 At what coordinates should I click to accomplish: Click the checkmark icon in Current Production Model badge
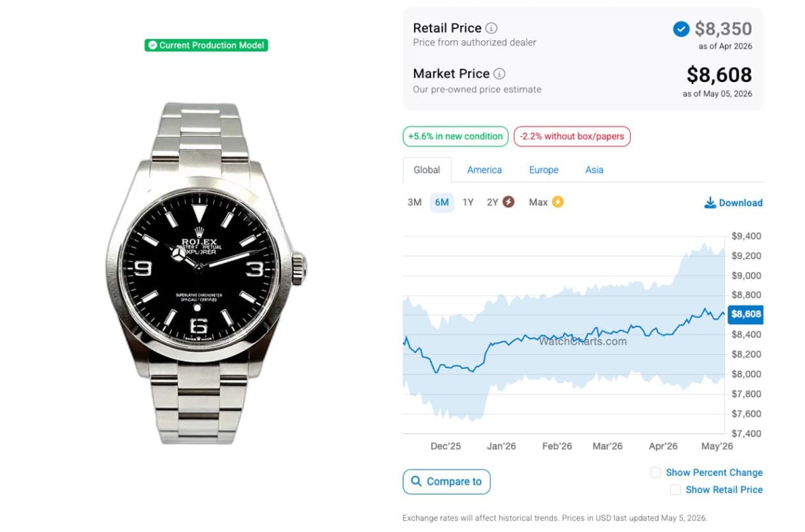(152, 46)
